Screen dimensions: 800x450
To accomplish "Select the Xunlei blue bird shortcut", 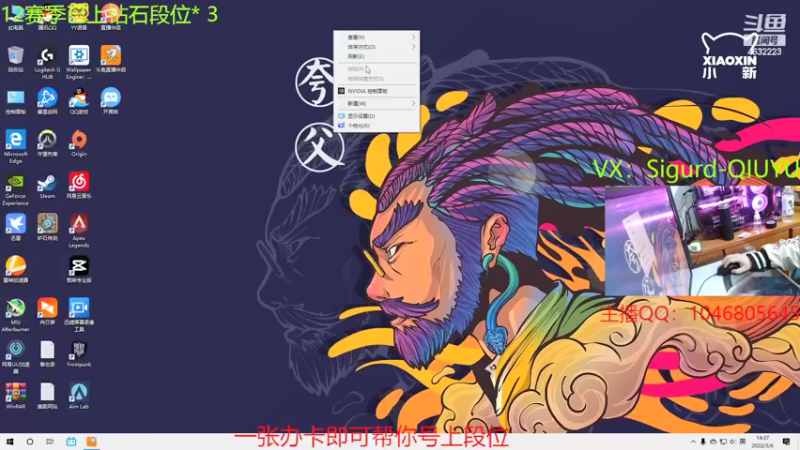I will [15, 227].
